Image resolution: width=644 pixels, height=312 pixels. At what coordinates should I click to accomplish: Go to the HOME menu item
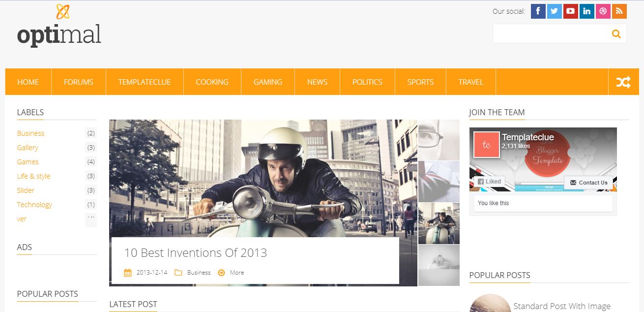coord(28,82)
